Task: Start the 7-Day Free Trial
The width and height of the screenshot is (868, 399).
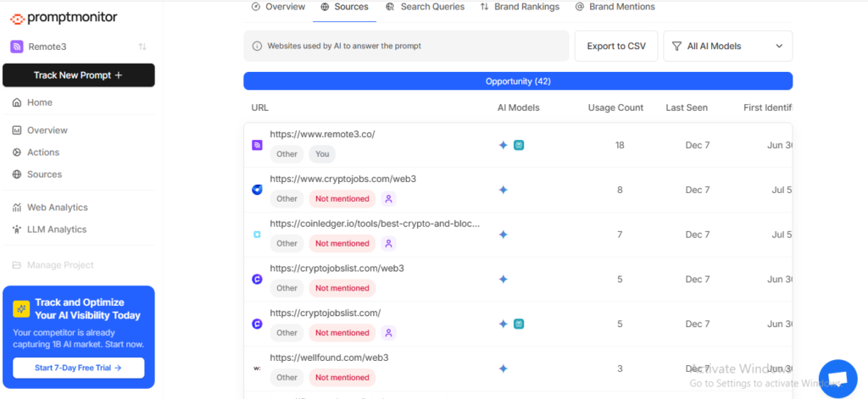Action: tap(78, 368)
